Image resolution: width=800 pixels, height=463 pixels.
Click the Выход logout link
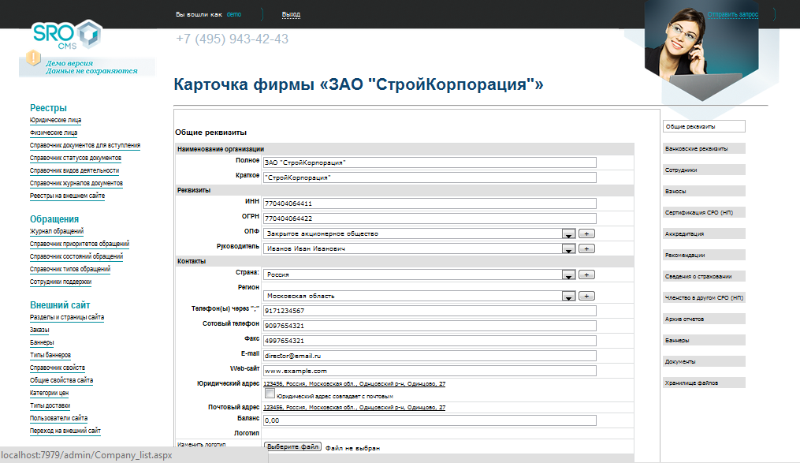pyautogui.click(x=291, y=15)
